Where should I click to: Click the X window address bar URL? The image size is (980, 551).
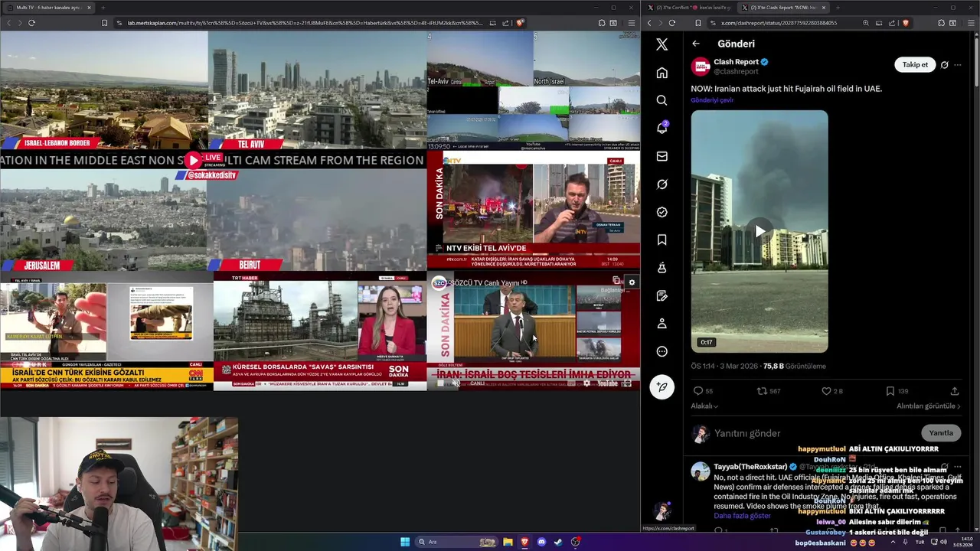click(779, 23)
